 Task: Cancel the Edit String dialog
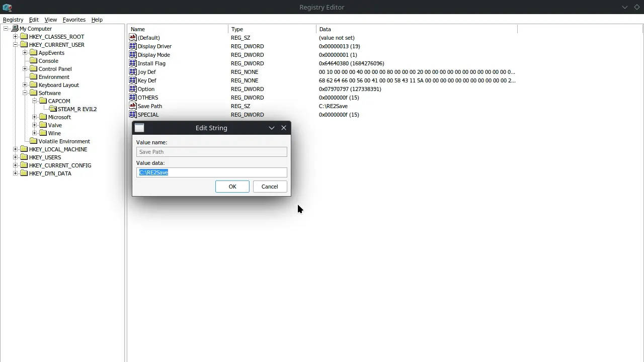tap(269, 187)
